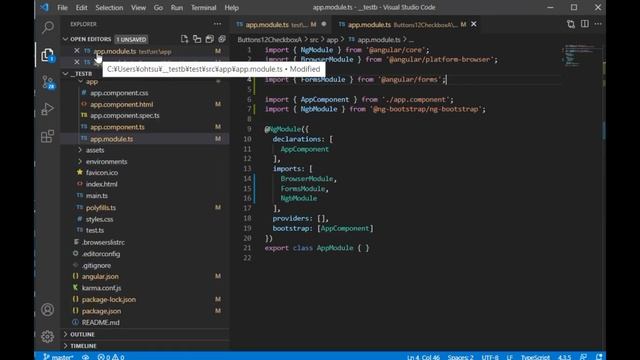The width and height of the screenshot is (640, 360).
Task: Click Ln 4, Col 46 in status bar
Action: coord(423,357)
